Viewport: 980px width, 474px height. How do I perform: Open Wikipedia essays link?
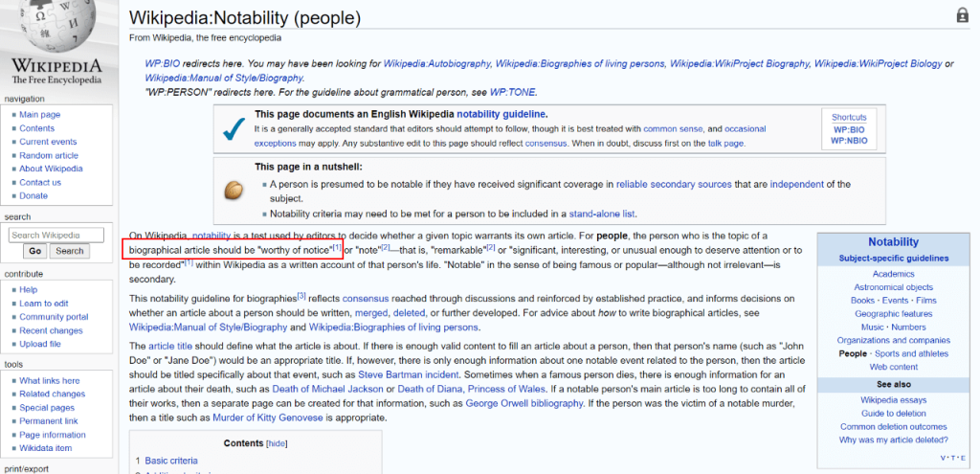pyautogui.click(x=893, y=399)
